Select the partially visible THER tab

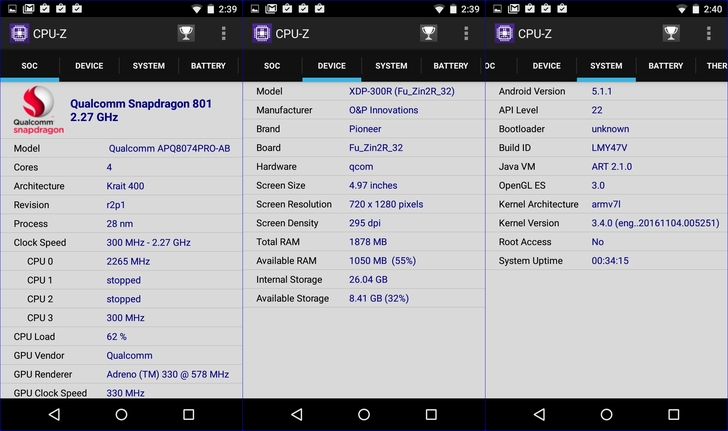tap(716, 66)
